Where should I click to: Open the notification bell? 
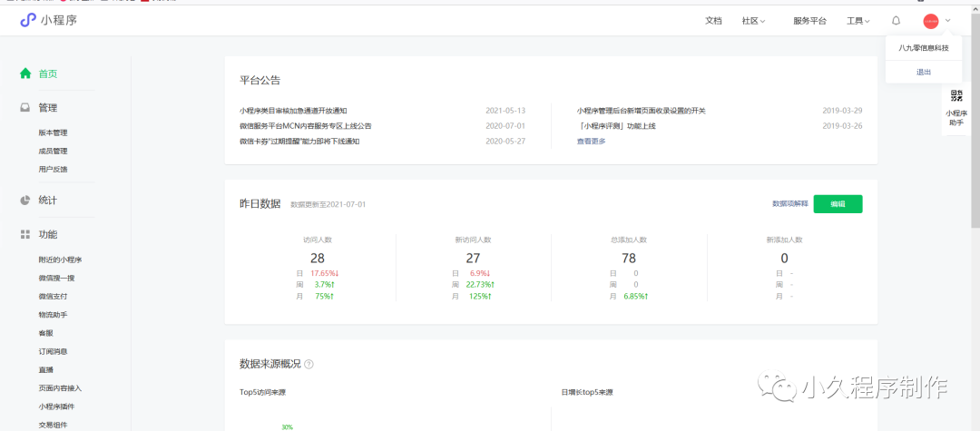(897, 20)
